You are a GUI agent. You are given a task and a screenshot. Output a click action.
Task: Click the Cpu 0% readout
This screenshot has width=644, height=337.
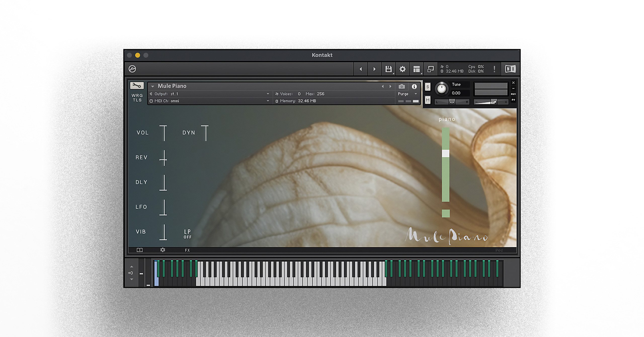(x=476, y=67)
